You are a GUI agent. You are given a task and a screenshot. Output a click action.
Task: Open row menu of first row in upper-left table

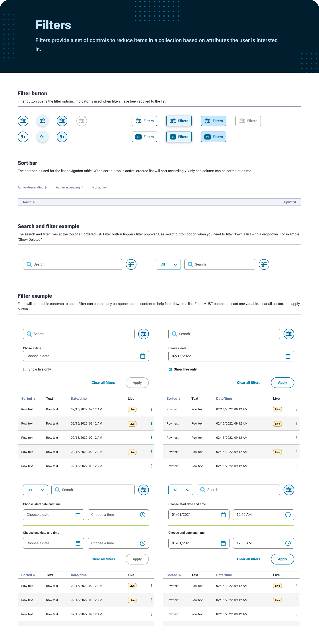(x=152, y=409)
